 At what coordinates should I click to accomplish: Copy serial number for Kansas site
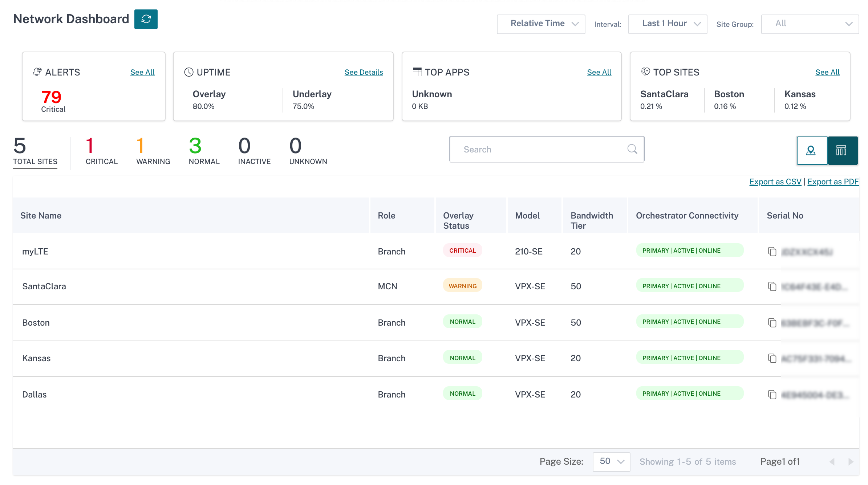point(772,358)
